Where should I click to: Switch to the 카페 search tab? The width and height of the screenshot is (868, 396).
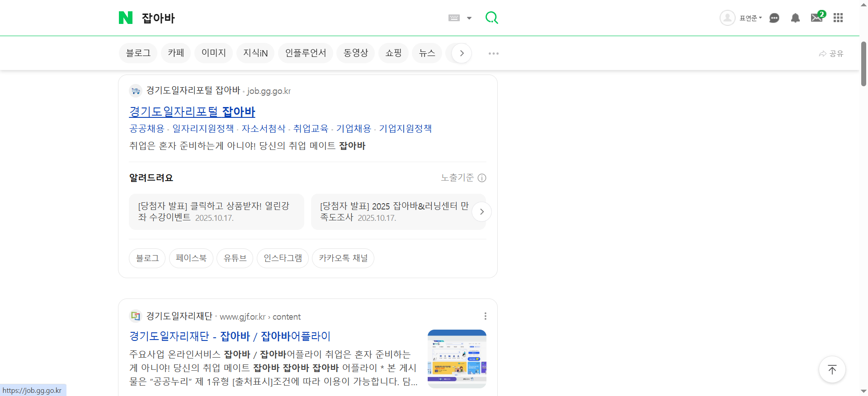[176, 53]
